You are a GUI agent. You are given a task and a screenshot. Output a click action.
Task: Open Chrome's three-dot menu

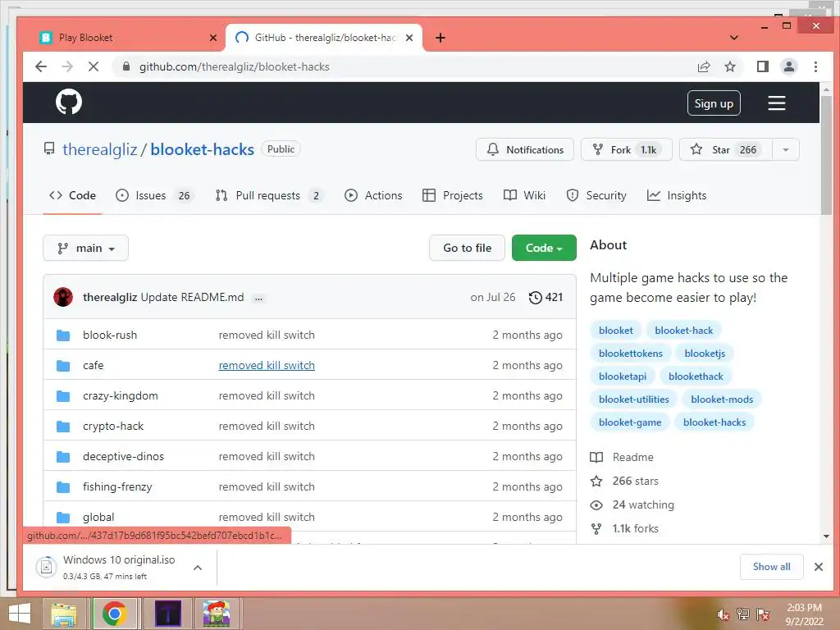[815, 66]
